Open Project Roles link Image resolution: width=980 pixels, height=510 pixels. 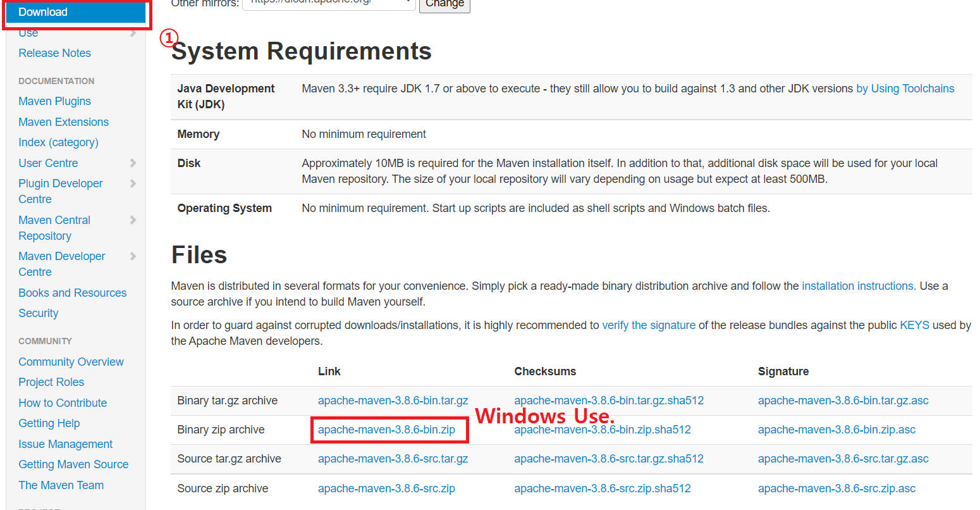click(x=51, y=382)
